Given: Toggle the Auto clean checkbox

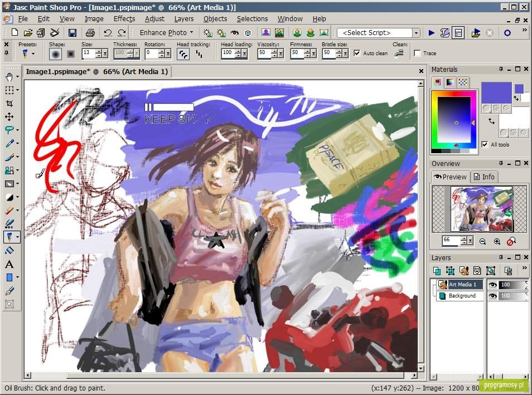Looking at the screenshot, I should click(x=357, y=53).
